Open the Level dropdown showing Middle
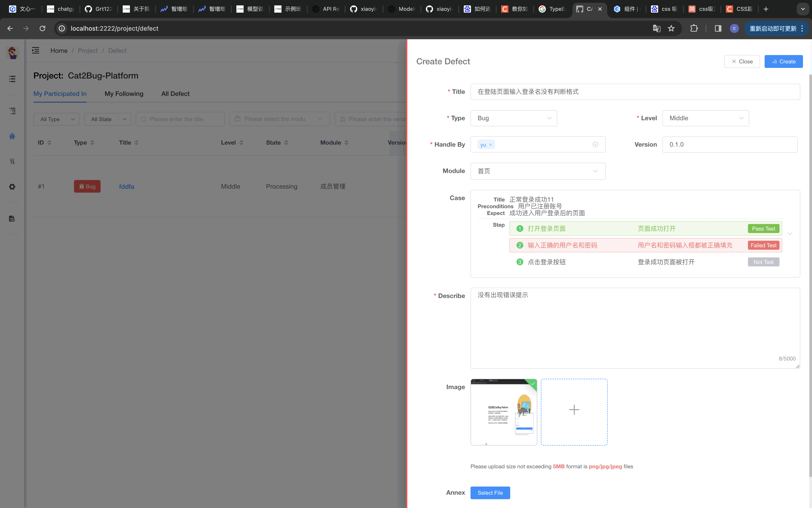 (706, 118)
